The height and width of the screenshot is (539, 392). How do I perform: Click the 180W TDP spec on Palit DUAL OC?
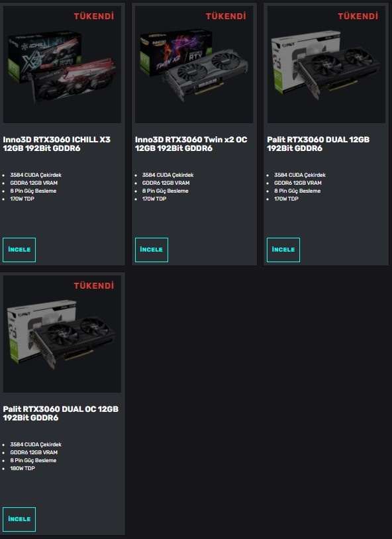pyautogui.click(x=23, y=468)
